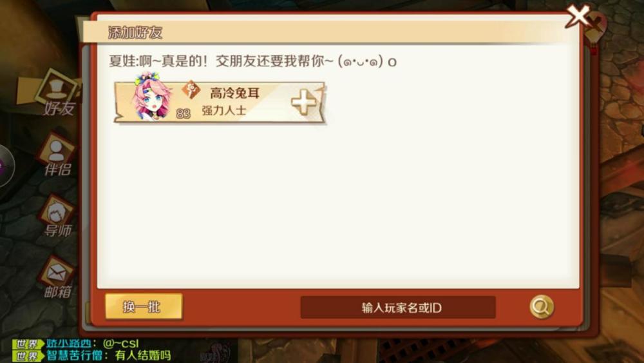Image resolution: width=644 pixels, height=363 pixels.
Task: Refresh suggestions with 换一批 button
Action: pyautogui.click(x=144, y=306)
